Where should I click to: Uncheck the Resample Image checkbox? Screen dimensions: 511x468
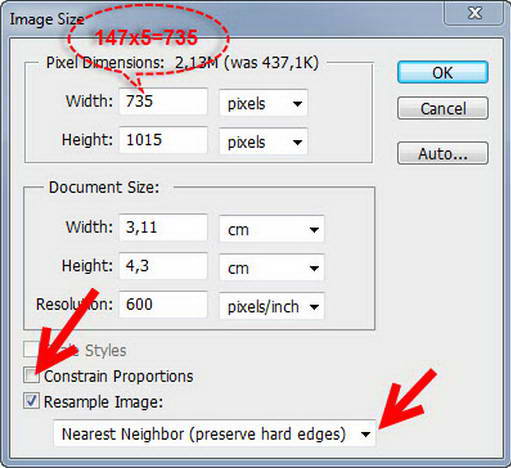tap(31, 401)
